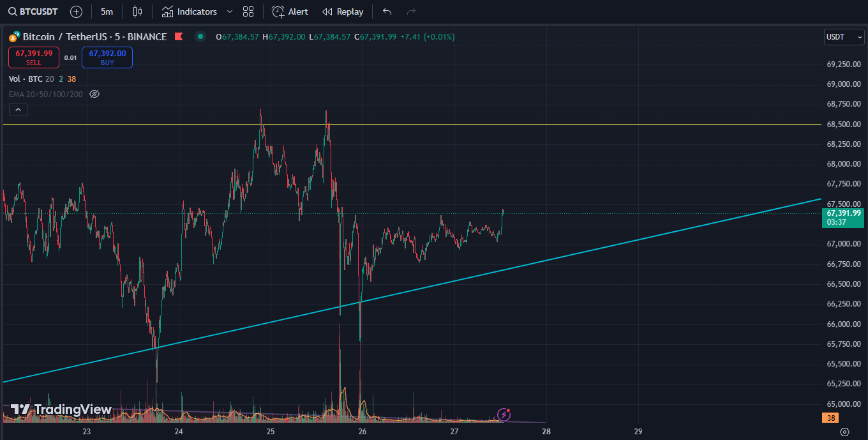The height and width of the screenshot is (440, 868).
Task: Create a new Alert
Action: (289, 11)
